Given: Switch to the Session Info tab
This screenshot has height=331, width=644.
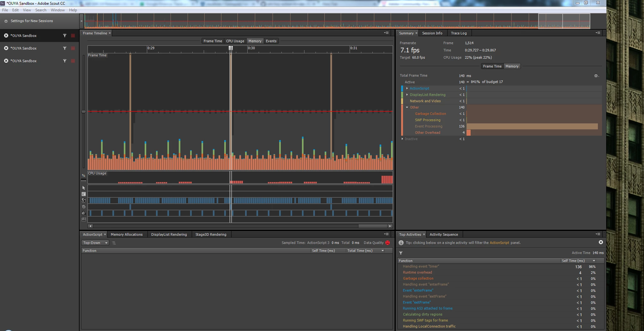Looking at the screenshot, I should pos(432,33).
